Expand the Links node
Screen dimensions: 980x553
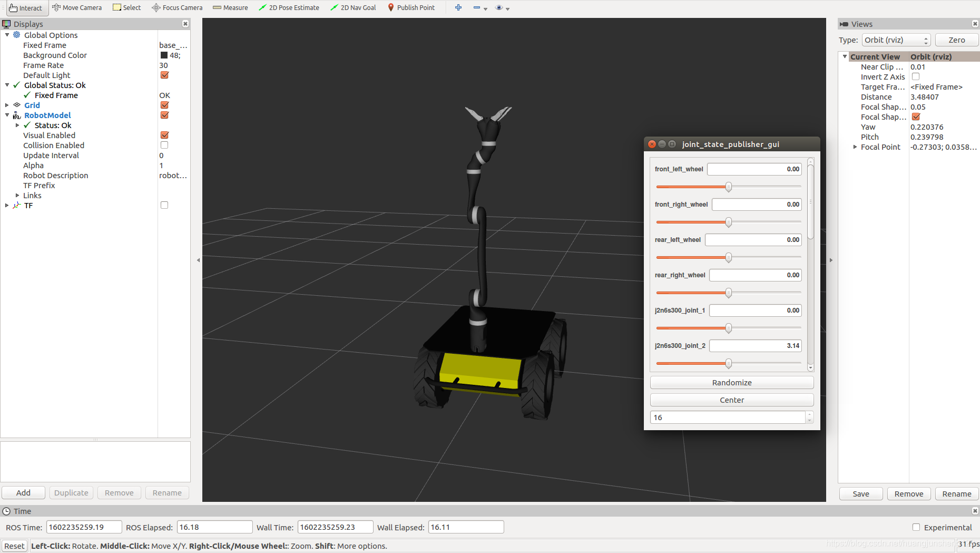(x=17, y=195)
